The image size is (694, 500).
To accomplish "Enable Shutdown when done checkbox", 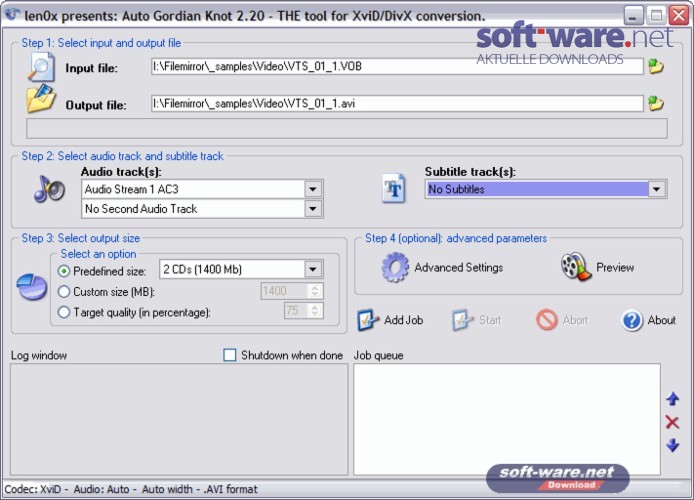I will pos(230,355).
